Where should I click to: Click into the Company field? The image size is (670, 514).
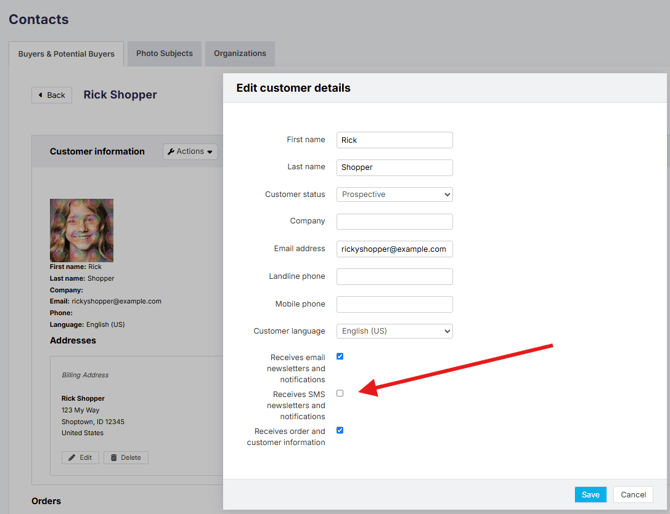(394, 221)
